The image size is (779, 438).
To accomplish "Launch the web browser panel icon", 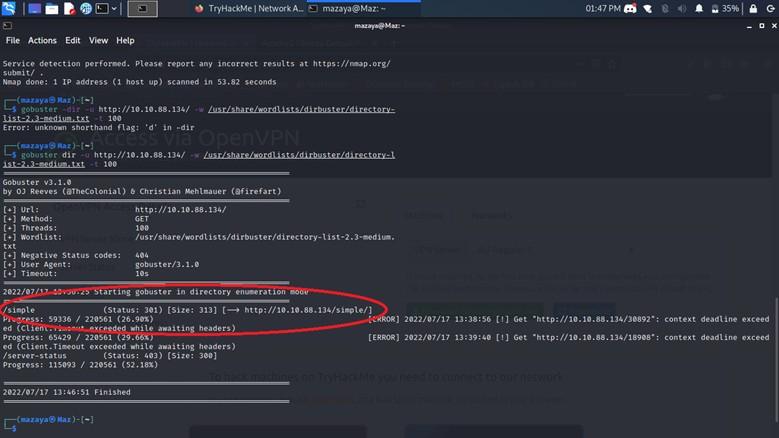I will [x=86, y=8].
